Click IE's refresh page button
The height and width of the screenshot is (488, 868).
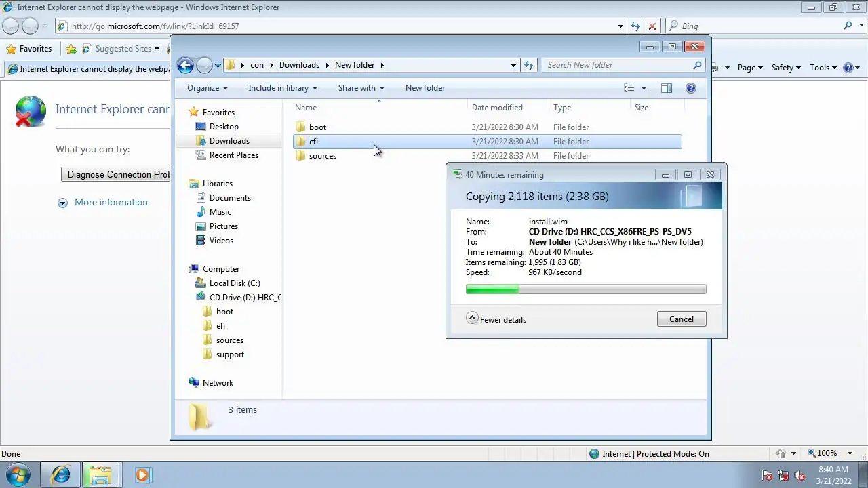[x=635, y=26]
